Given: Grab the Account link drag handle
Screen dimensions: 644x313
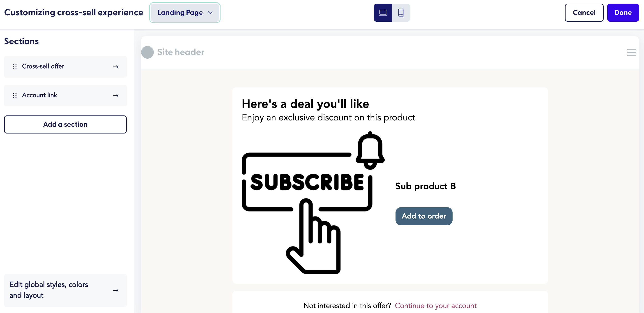Looking at the screenshot, I should [15, 95].
